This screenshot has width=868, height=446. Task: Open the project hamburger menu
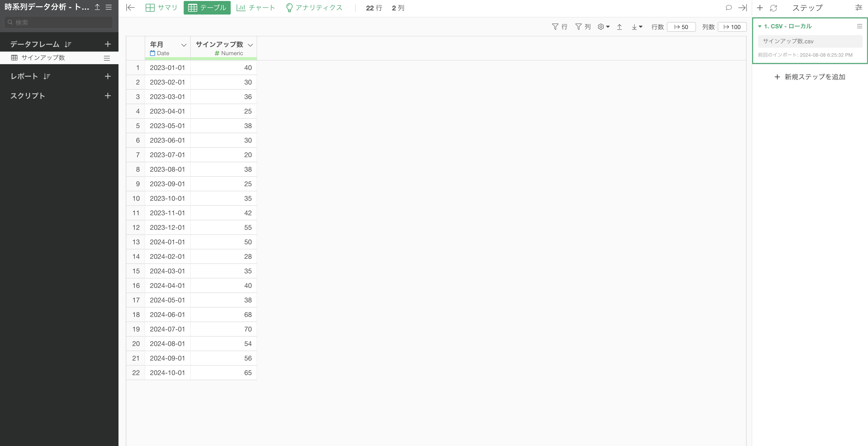click(x=109, y=7)
